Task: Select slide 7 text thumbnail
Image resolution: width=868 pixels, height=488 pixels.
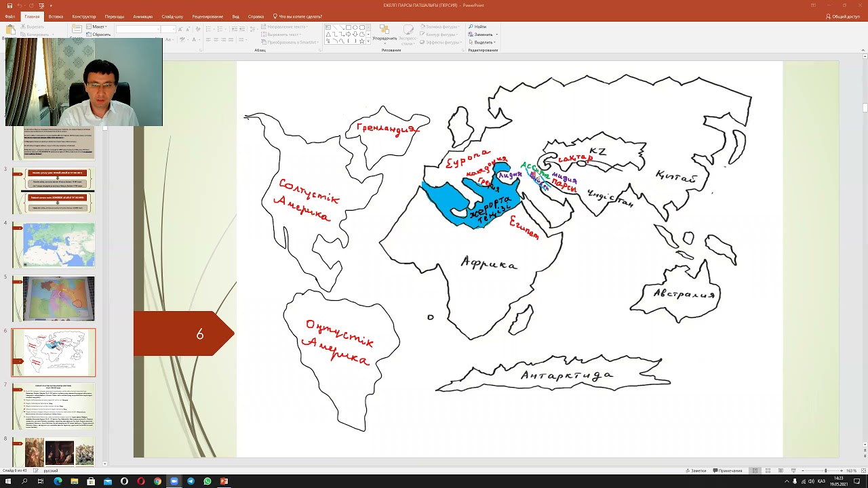Action: tap(53, 405)
